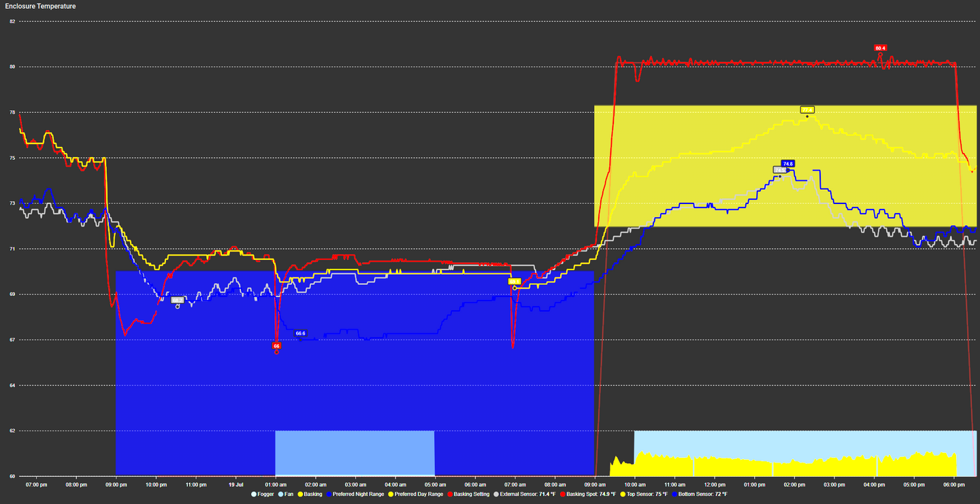Click the light blue fogger bar region

coord(354,452)
